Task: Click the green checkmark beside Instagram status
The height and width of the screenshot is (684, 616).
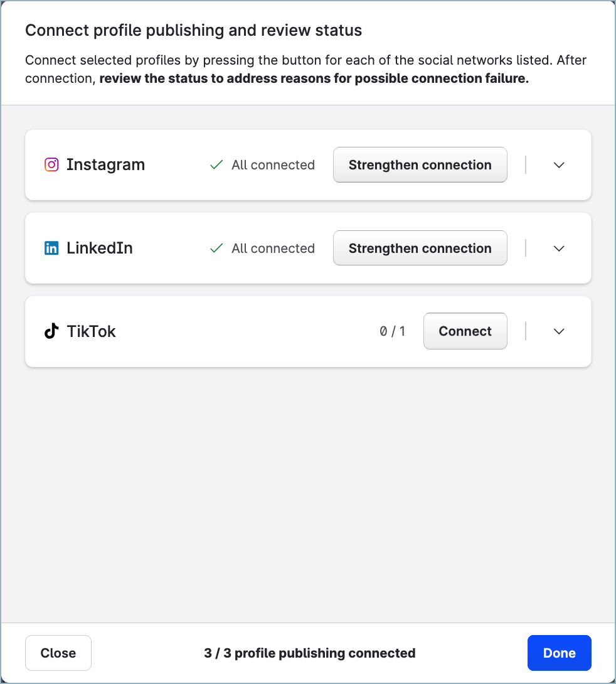Action: point(216,164)
